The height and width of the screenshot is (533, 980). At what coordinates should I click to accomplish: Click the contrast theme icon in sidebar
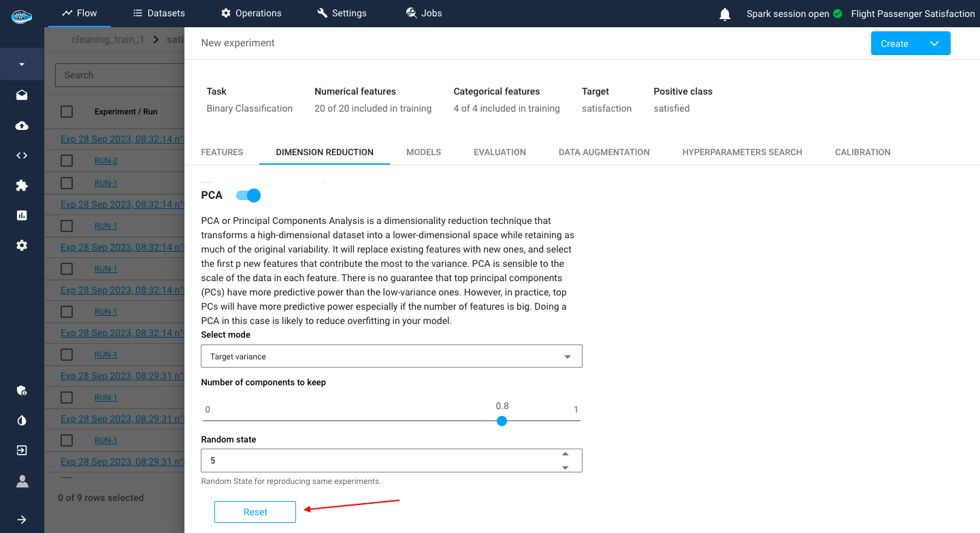point(22,421)
